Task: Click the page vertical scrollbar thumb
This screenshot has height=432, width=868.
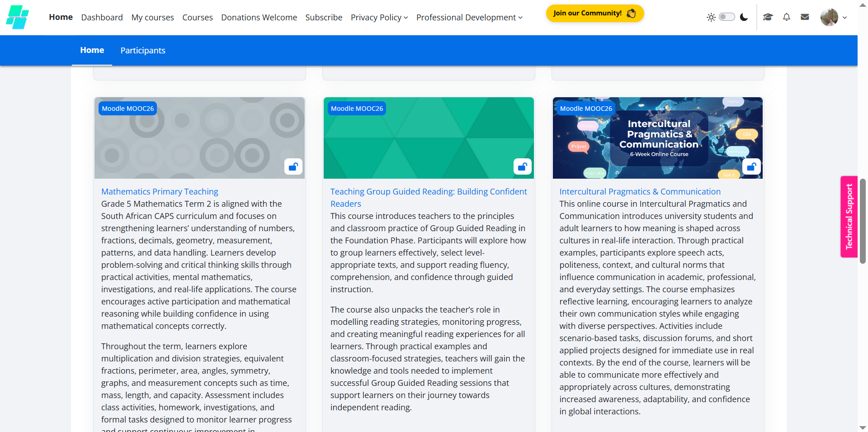Action: click(863, 221)
